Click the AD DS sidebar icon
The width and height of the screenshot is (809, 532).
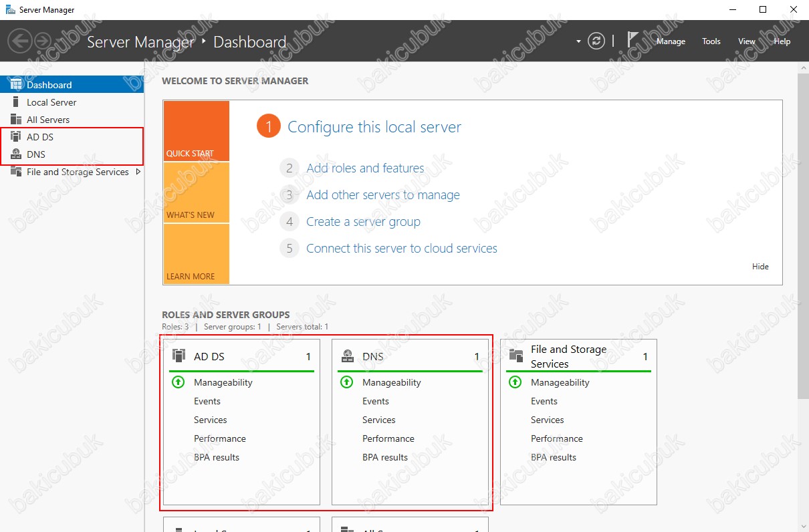pos(16,137)
